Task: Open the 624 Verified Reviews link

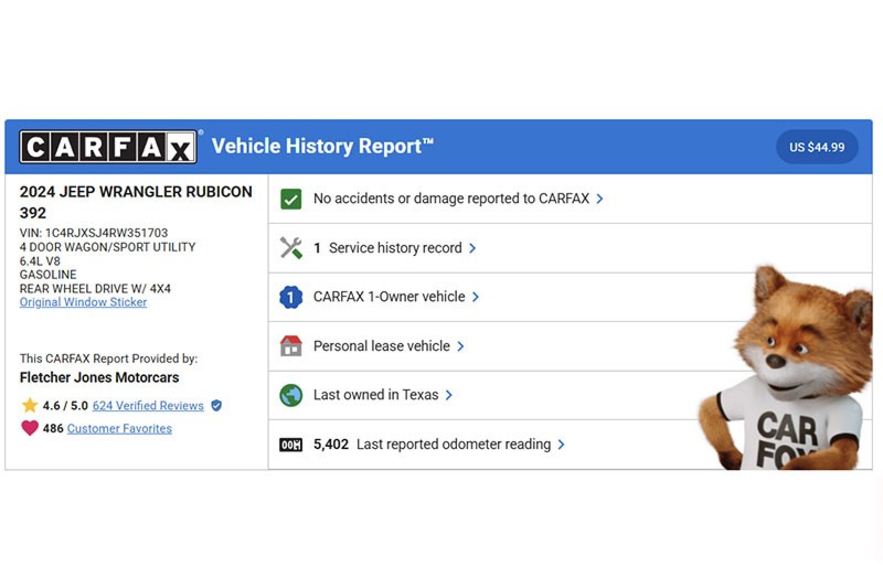Action: coord(148,405)
